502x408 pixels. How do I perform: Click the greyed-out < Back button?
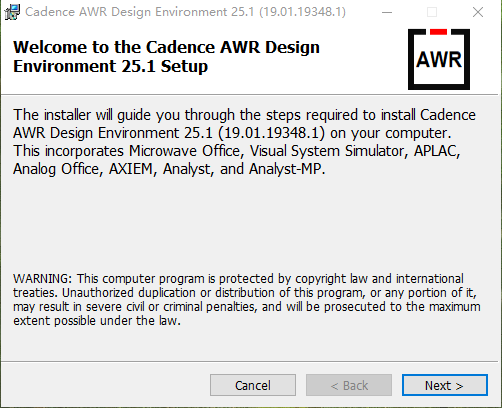click(x=349, y=385)
